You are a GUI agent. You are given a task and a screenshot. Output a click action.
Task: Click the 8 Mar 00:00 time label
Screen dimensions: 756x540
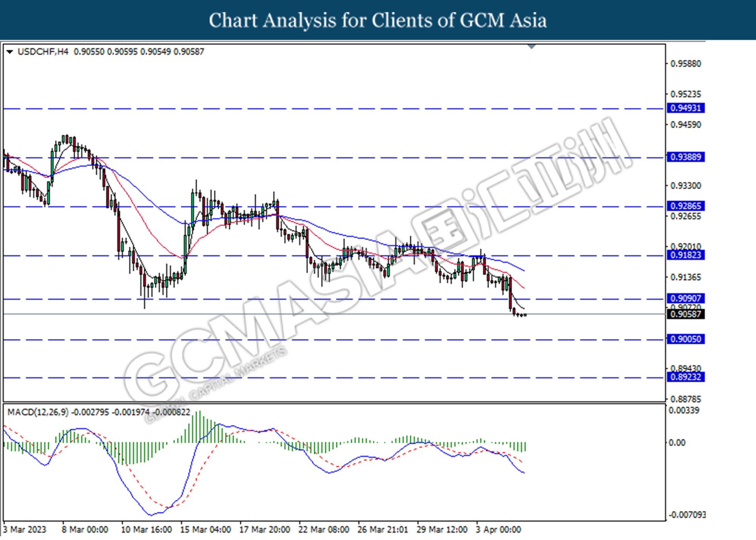click(x=85, y=529)
